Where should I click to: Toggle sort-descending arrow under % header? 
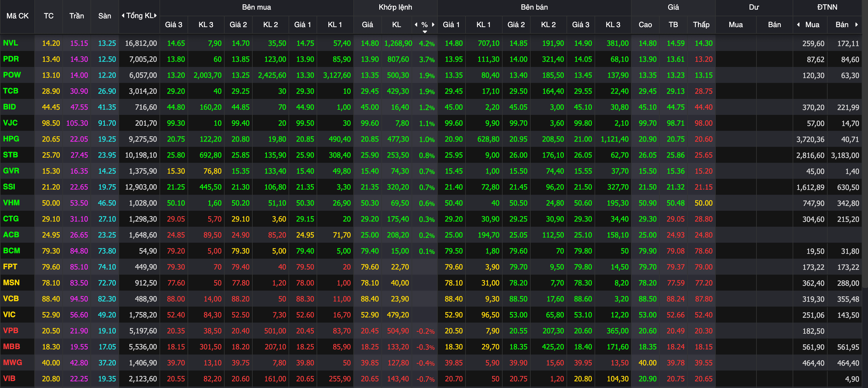(x=425, y=32)
